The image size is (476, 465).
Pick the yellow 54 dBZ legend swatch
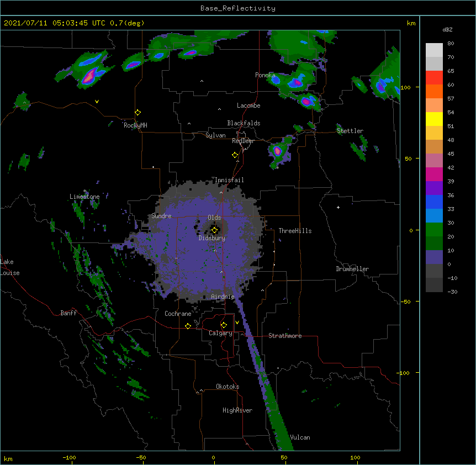pyautogui.click(x=434, y=119)
